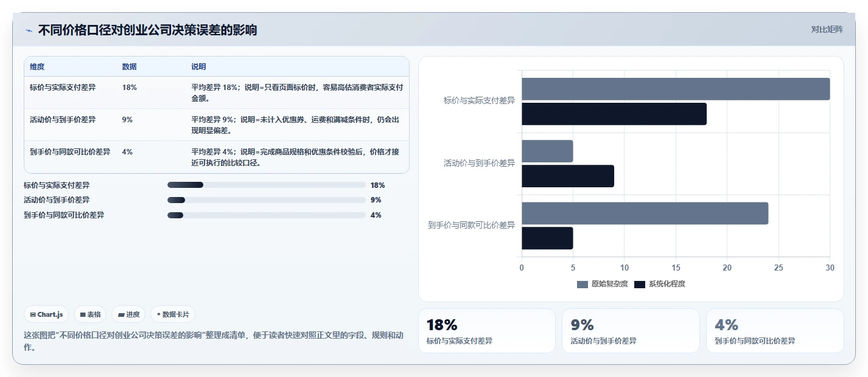Click the 18% value in table
Image resolution: width=868 pixels, height=377 pixels.
click(130, 88)
